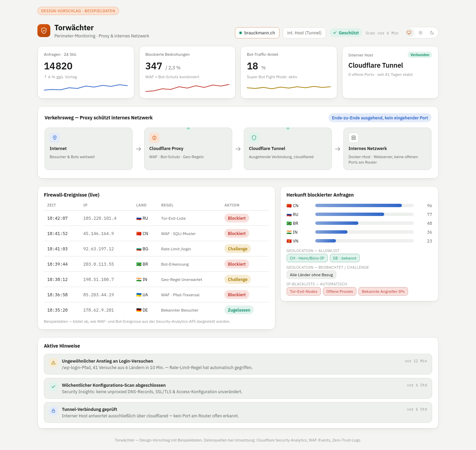476x450 pixels.
Task: Select the int. Host (Tunnel) tab
Action: pyautogui.click(x=304, y=33)
